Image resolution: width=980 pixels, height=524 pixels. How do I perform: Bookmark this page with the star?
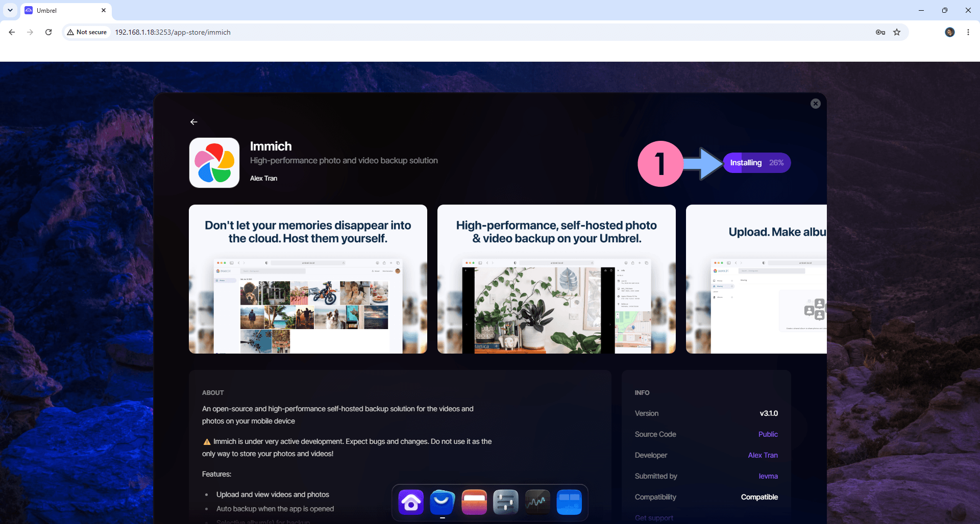[x=897, y=32]
